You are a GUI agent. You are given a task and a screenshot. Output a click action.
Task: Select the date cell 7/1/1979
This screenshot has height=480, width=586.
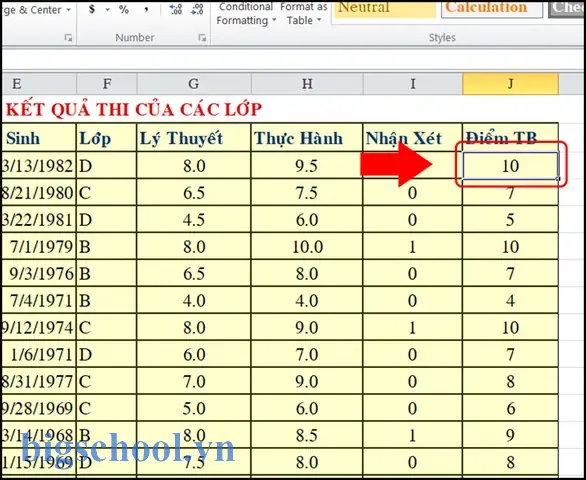[39, 246]
